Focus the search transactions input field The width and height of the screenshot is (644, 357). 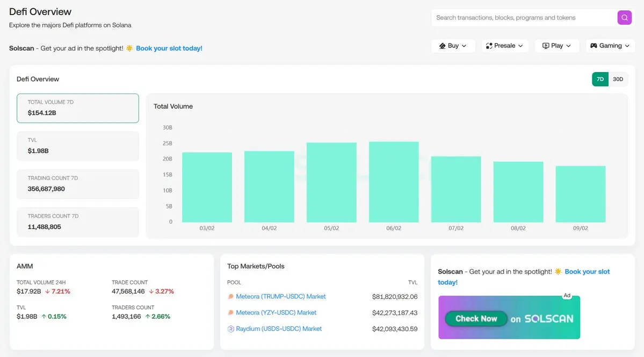[524, 18]
